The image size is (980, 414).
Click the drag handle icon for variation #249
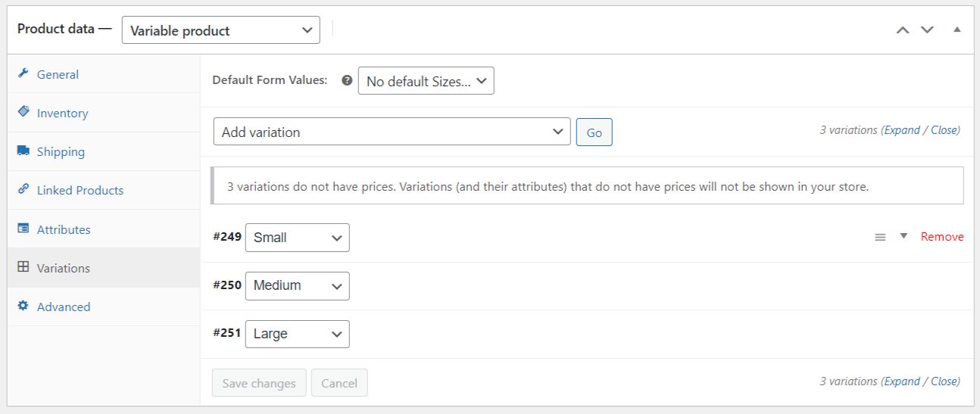tap(880, 237)
